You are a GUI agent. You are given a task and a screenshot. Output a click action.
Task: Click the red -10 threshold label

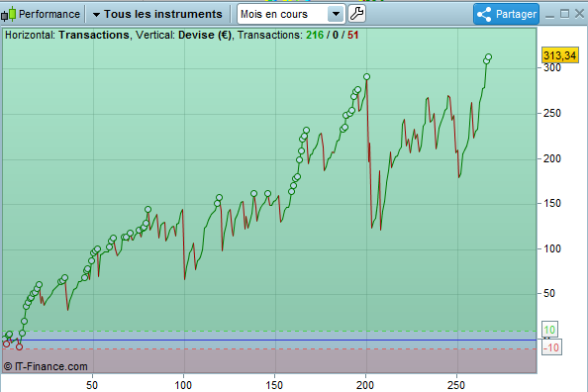point(551,347)
